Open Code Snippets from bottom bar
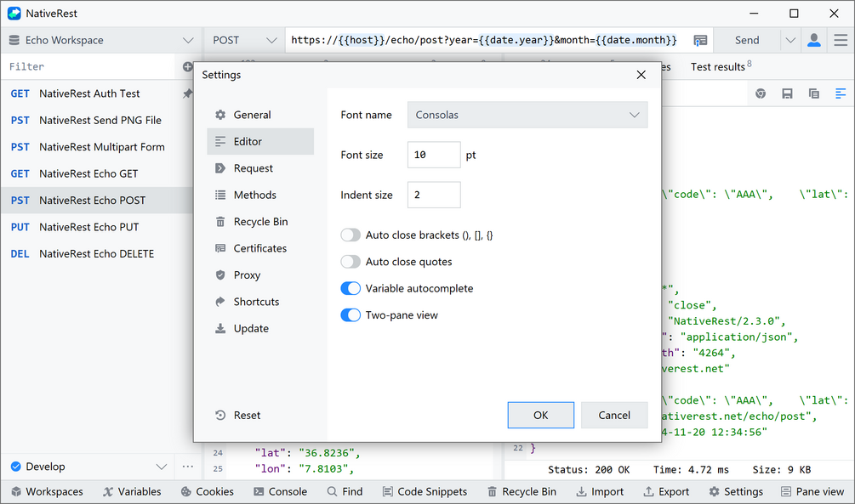The height and width of the screenshot is (504, 855). click(425, 492)
